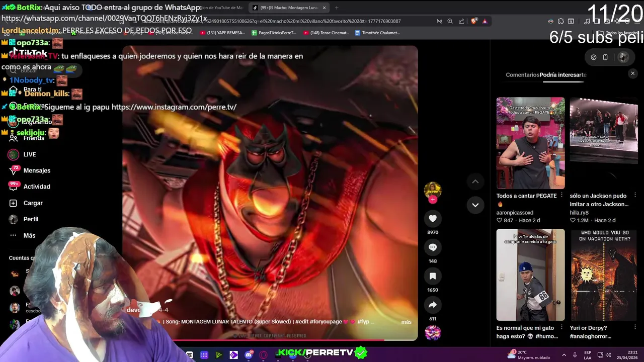Image resolution: width=644 pixels, height=362 pixels.
Task: Open the video comments bubble icon
Action: [433, 247]
